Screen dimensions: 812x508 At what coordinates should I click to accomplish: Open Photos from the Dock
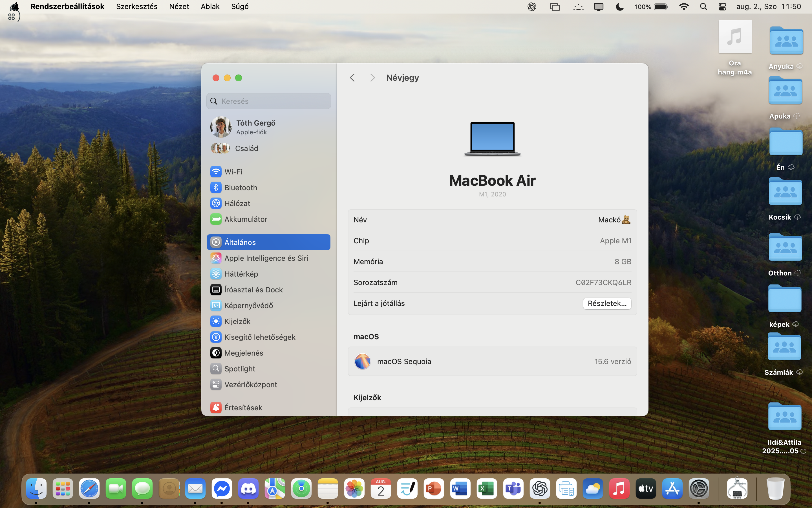(354, 489)
